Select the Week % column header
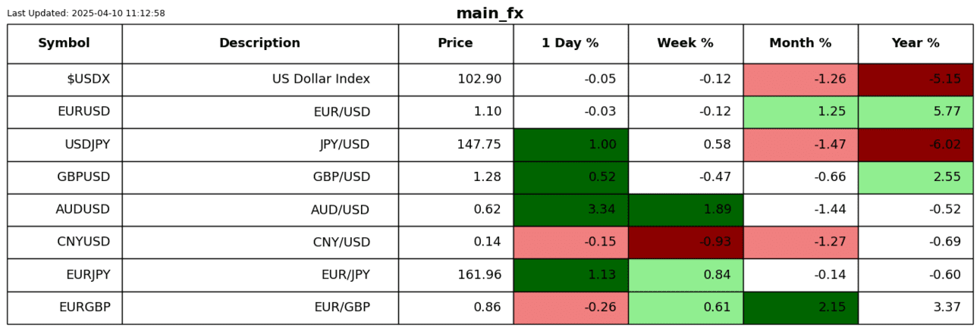The width and height of the screenshot is (980, 331). pos(685,43)
